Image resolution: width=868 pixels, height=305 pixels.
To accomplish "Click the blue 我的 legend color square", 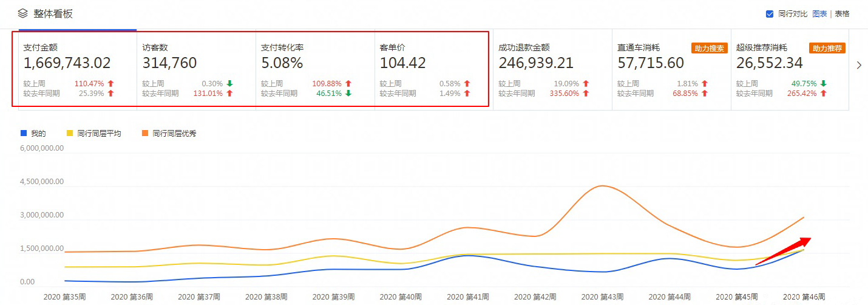I will click(x=24, y=133).
